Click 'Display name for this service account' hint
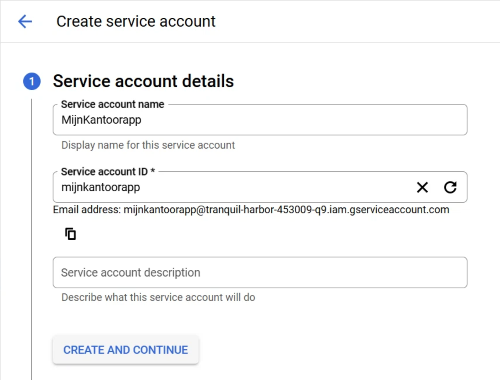This screenshot has width=500, height=380. 148,145
